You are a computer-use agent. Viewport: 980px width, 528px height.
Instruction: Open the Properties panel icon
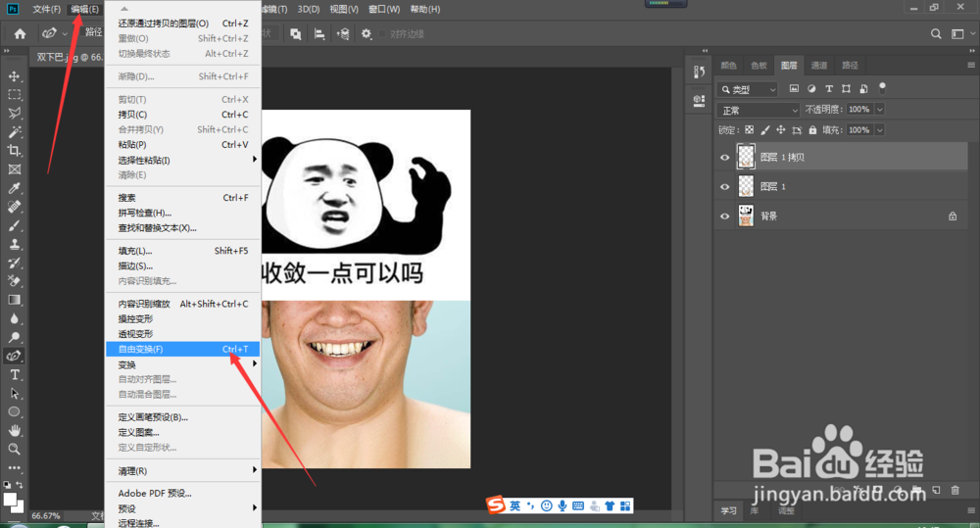pyautogui.click(x=700, y=101)
